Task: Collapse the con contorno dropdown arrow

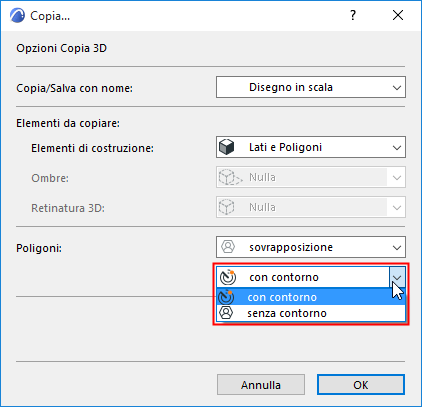Action: tap(397, 277)
